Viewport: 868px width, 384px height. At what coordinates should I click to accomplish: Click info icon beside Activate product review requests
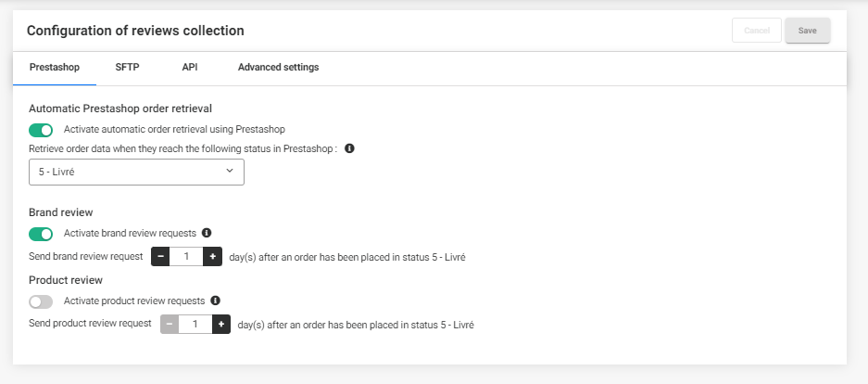(215, 301)
